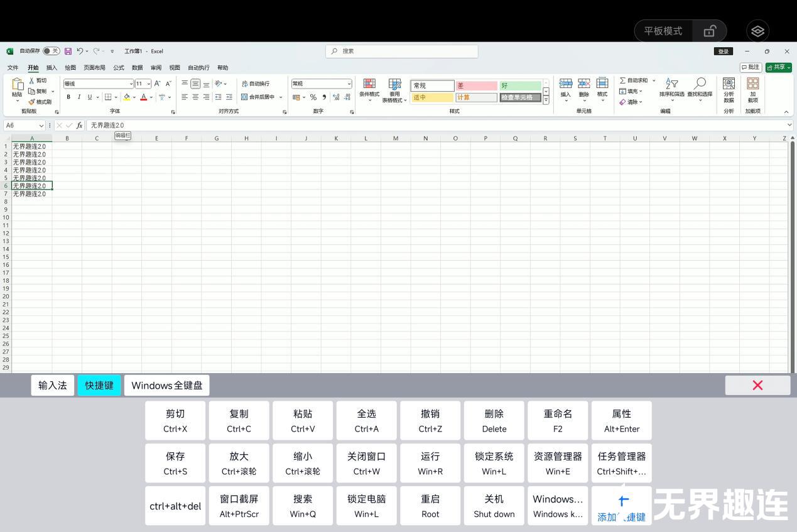The height and width of the screenshot is (532, 797).
Task: Switch to the Data (数据) tab
Action: [138, 68]
